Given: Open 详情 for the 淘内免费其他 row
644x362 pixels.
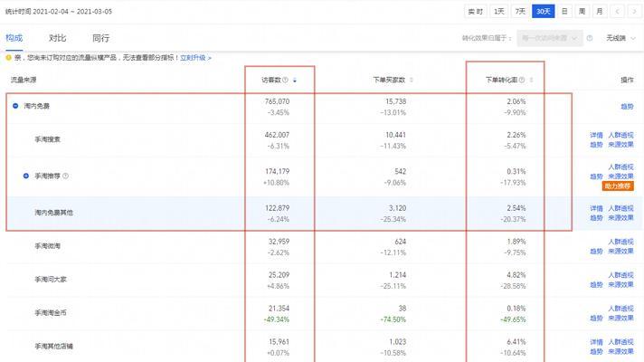Looking at the screenshot, I should (x=596, y=208).
